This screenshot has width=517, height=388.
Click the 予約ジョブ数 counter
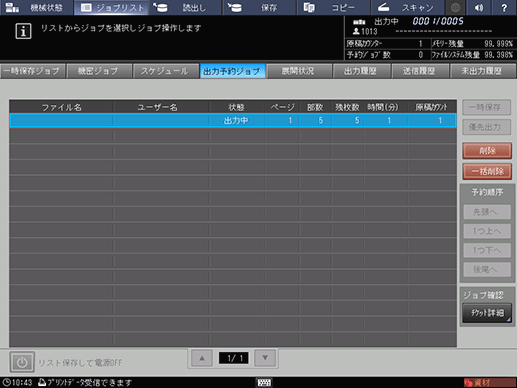pos(421,55)
